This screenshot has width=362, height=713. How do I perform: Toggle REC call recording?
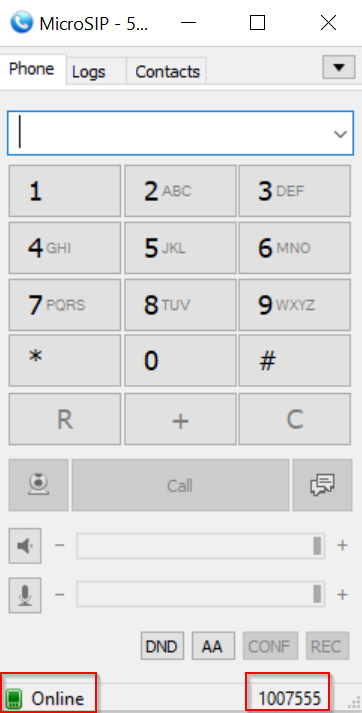pyautogui.click(x=327, y=646)
